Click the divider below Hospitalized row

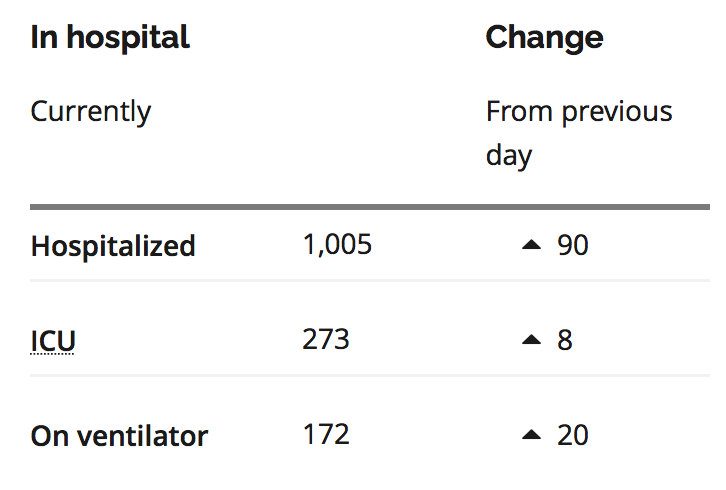coord(370,280)
